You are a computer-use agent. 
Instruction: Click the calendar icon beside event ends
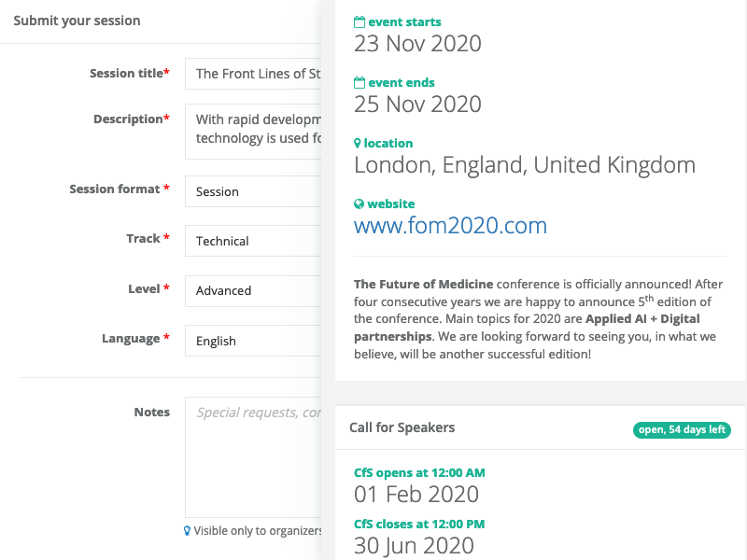click(359, 83)
